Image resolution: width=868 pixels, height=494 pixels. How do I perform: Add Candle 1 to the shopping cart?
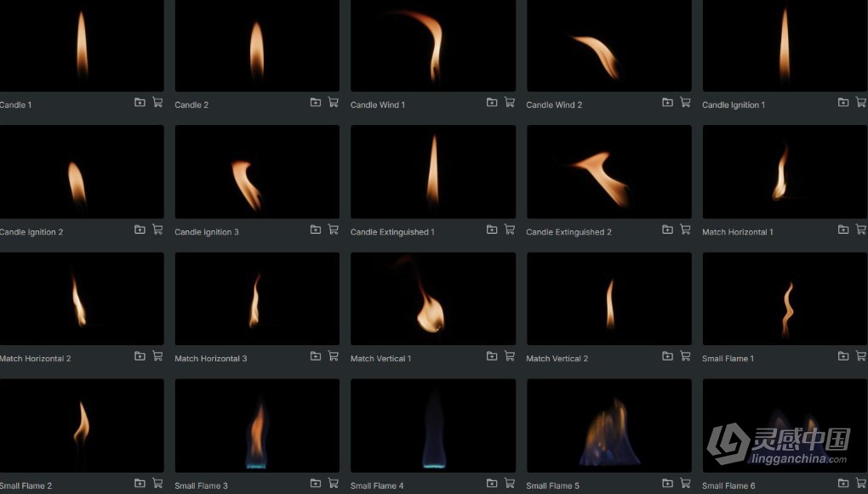(157, 102)
